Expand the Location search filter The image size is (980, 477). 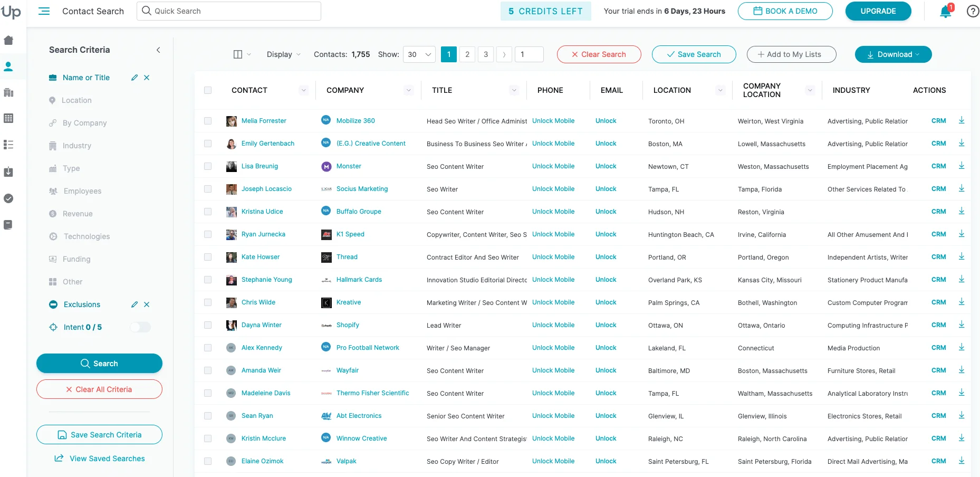76,100
